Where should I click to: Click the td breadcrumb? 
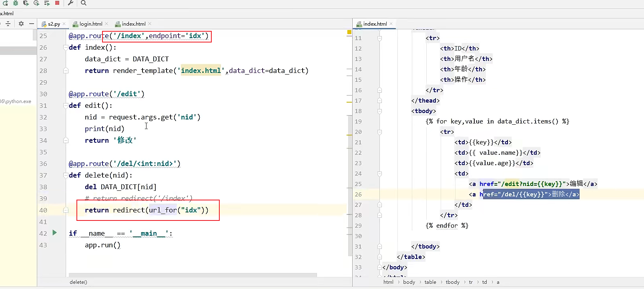pyautogui.click(x=484, y=282)
